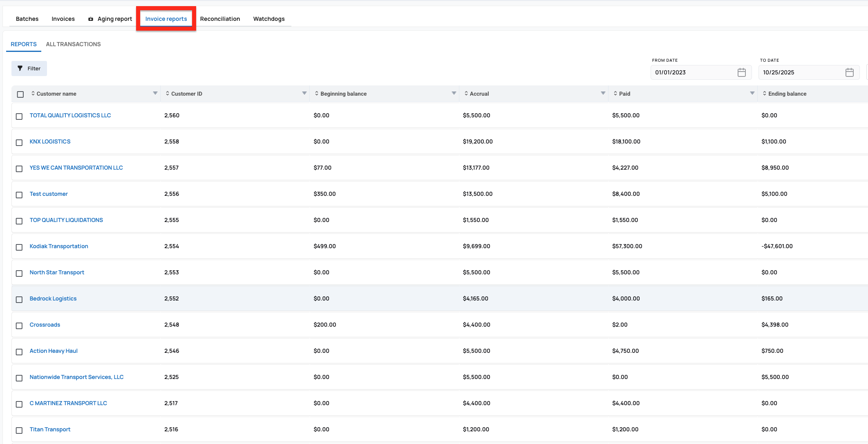Viewport: 868px width, 444px height.
Task: Toggle the select-all checkbox in the table header
Action: pyautogui.click(x=20, y=94)
